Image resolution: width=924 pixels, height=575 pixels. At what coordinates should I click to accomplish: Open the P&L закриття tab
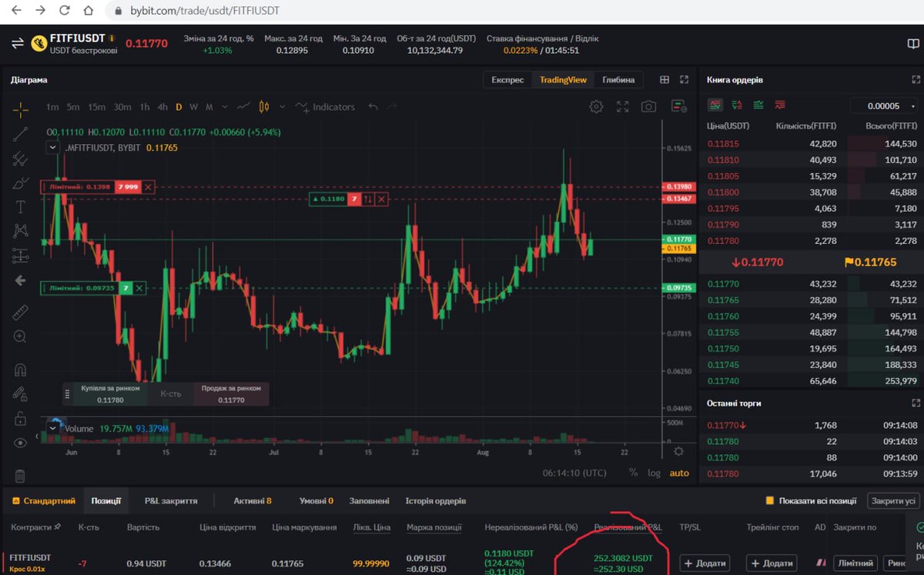click(171, 500)
